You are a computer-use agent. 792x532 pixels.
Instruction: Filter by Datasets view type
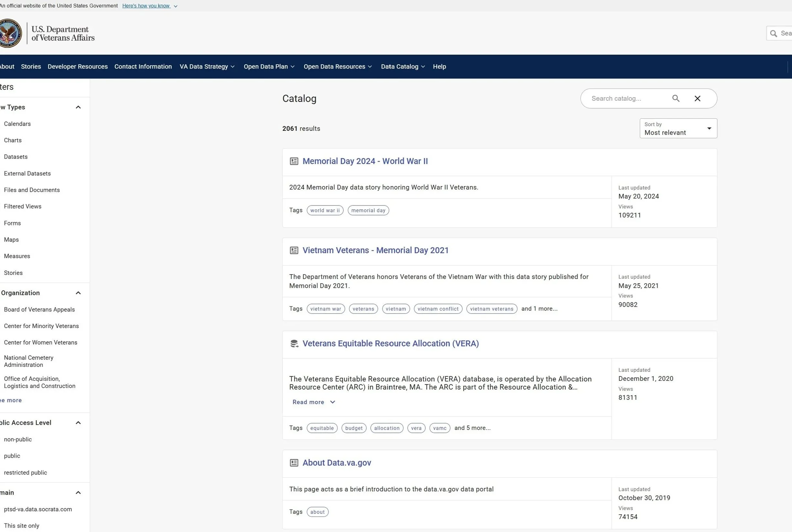(16, 157)
